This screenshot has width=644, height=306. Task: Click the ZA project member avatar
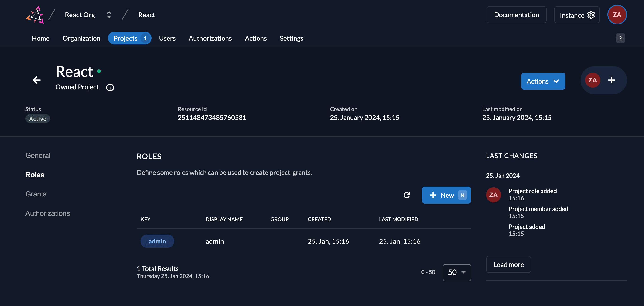[592, 80]
